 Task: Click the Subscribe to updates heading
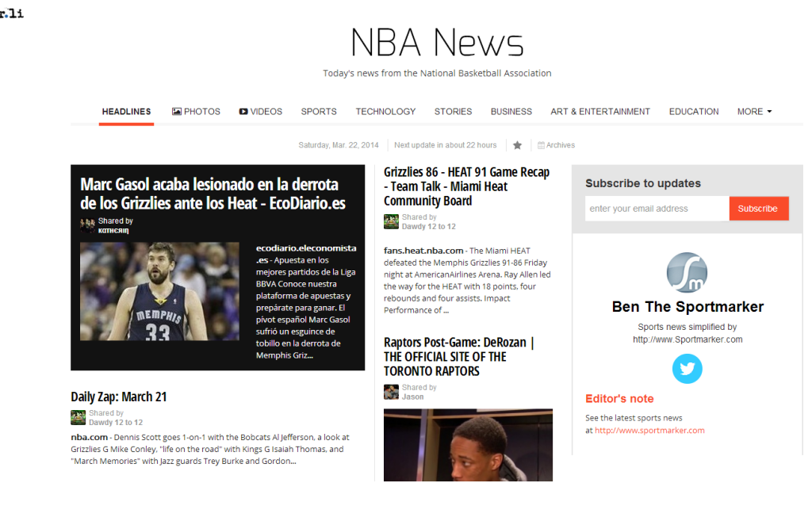coord(643,183)
